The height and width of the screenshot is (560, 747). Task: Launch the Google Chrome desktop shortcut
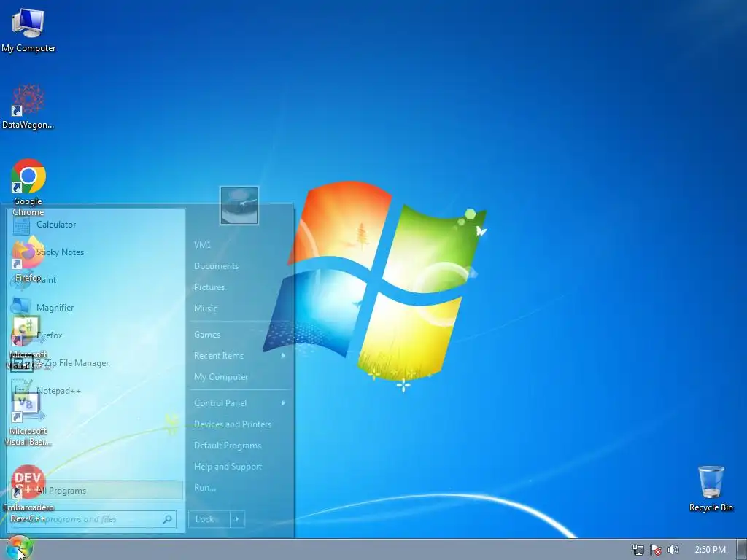[28, 187]
